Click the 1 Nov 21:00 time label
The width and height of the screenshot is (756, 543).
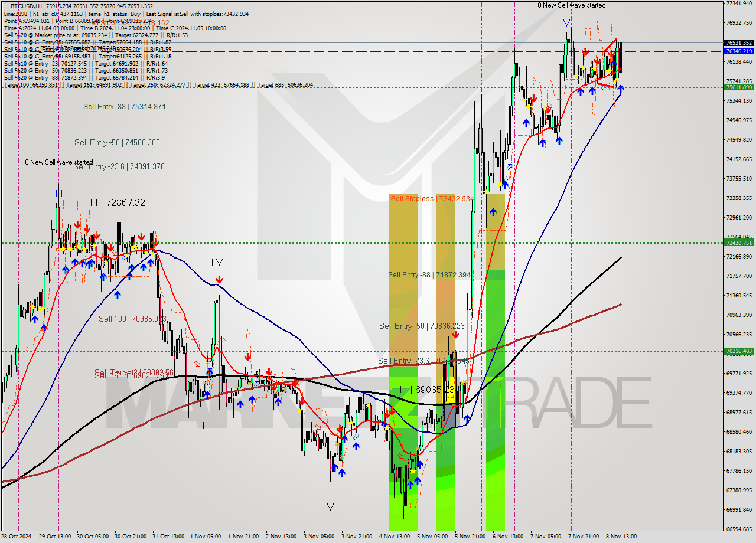[x=244, y=537]
